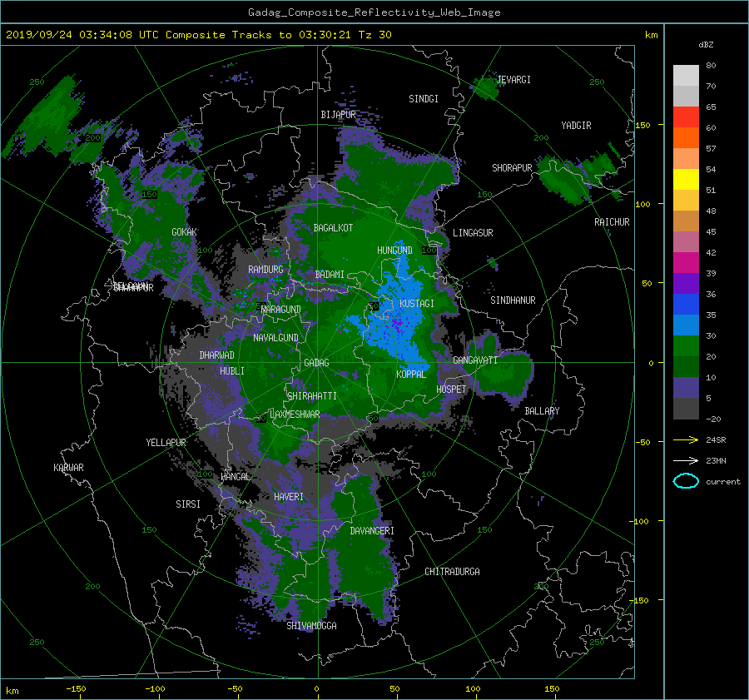Click the KUSTAGI town label
The image size is (749, 700).
coord(417,304)
